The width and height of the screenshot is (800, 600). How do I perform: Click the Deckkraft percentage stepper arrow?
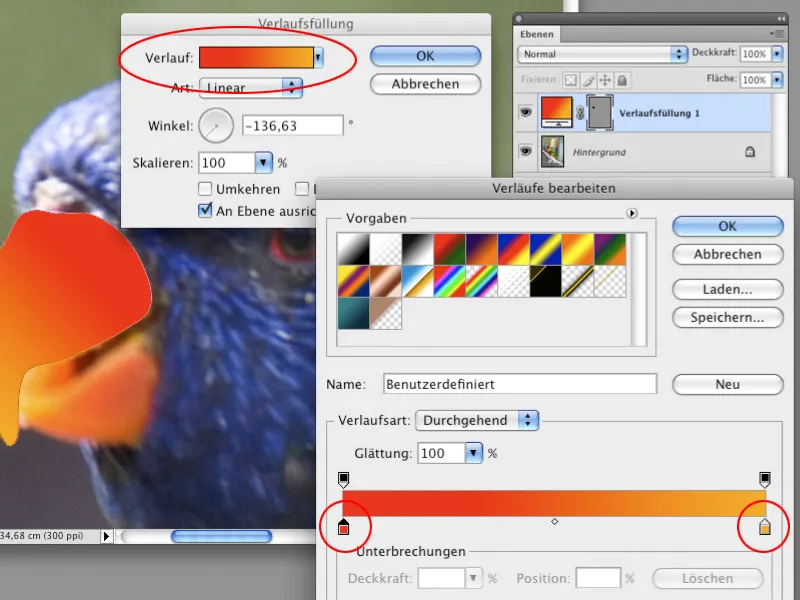778,54
